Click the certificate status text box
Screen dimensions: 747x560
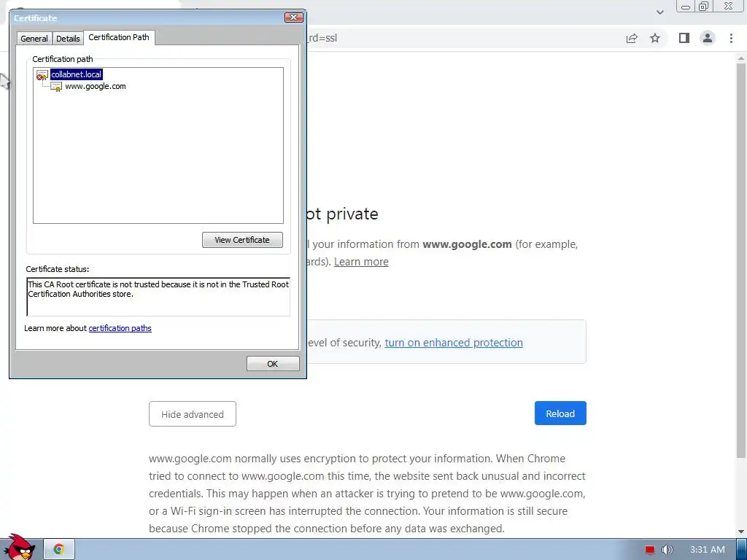[158, 297]
